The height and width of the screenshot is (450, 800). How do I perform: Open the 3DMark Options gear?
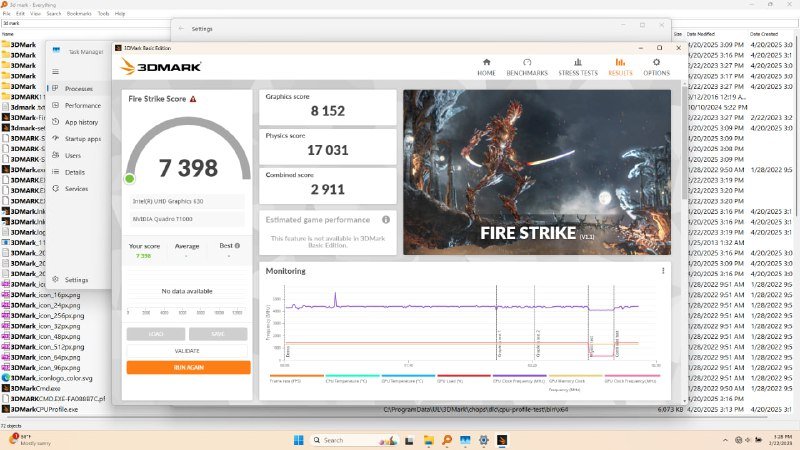(656, 66)
